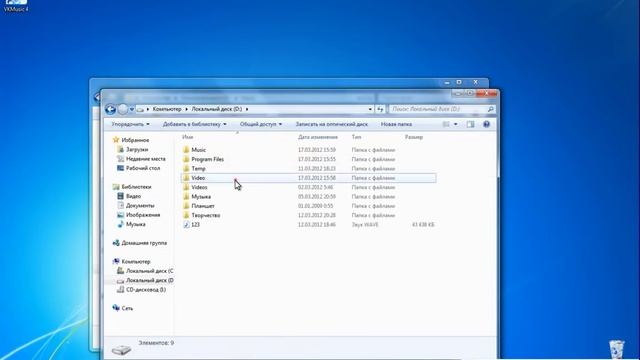The image size is (640, 360).
Task: Click the star icon beside Избранное
Action: click(x=116, y=140)
